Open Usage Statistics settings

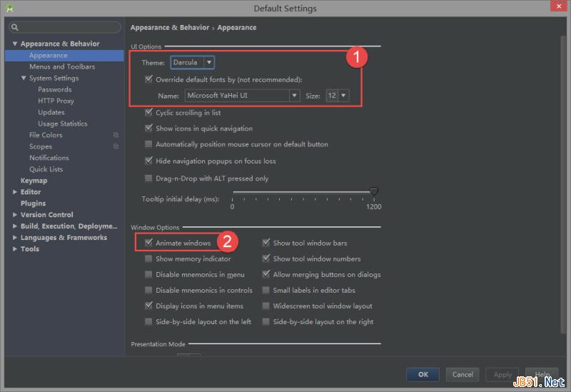63,124
